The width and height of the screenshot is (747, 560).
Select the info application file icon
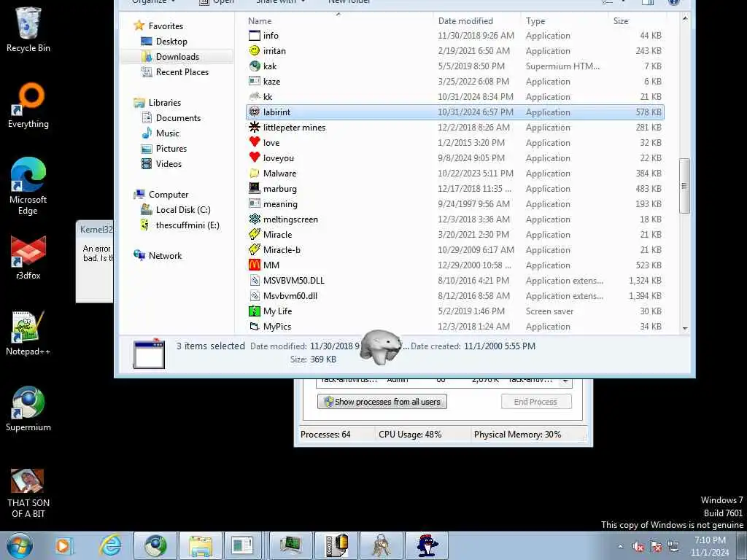(255, 36)
